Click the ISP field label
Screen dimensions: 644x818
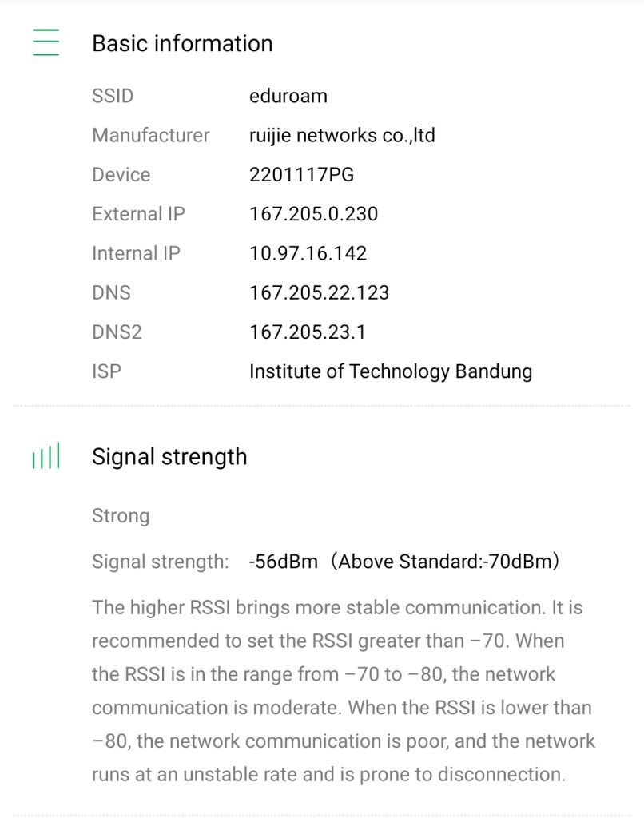(x=106, y=371)
